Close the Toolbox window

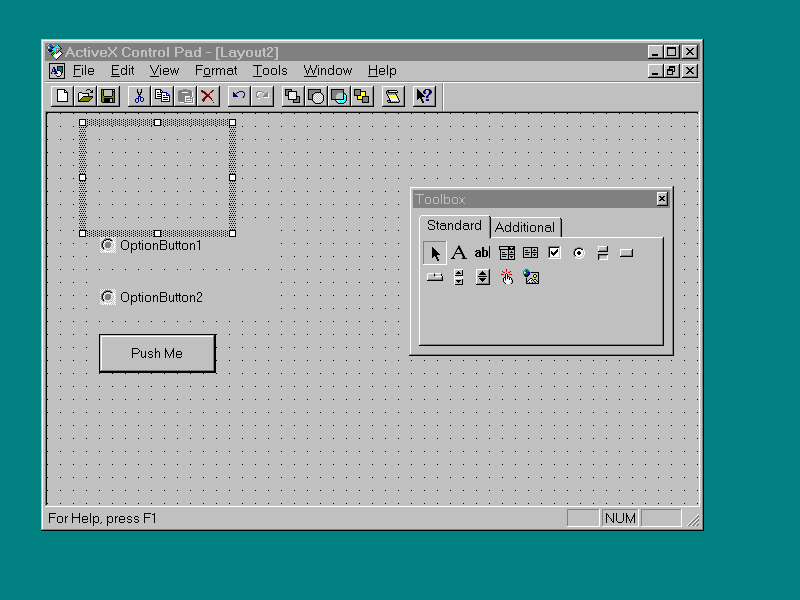[662, 199]
